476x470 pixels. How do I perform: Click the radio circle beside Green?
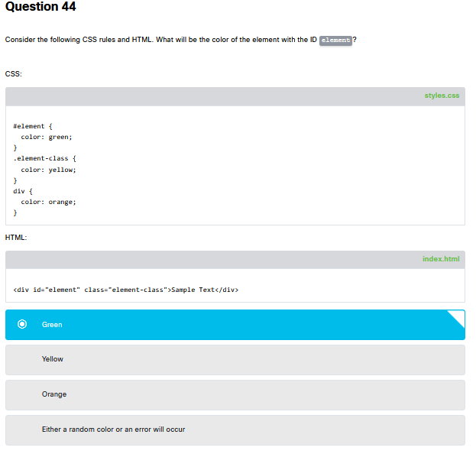[22, 325]
